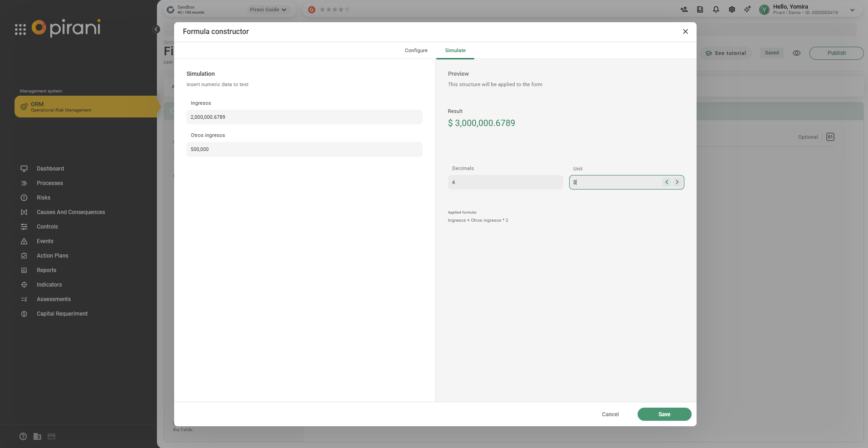Click the next unit arrow
Screen dimensions: 868x448
677,182
